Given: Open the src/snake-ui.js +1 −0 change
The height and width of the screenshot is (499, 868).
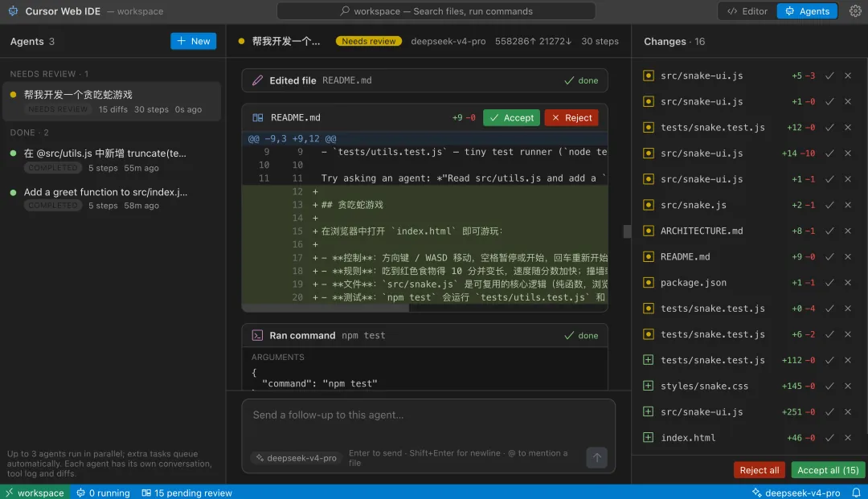Looking at the screenshot, I should tap(750, 102).
